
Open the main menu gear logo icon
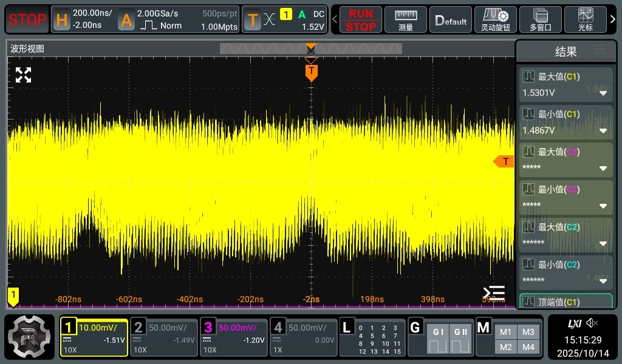click(30, 337)
